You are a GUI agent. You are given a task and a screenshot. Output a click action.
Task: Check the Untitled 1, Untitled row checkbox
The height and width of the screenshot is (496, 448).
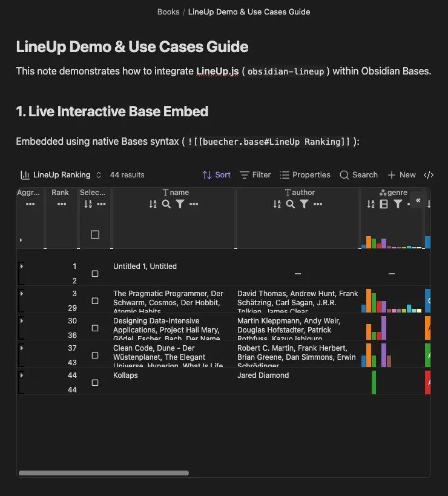coord(95,274)
